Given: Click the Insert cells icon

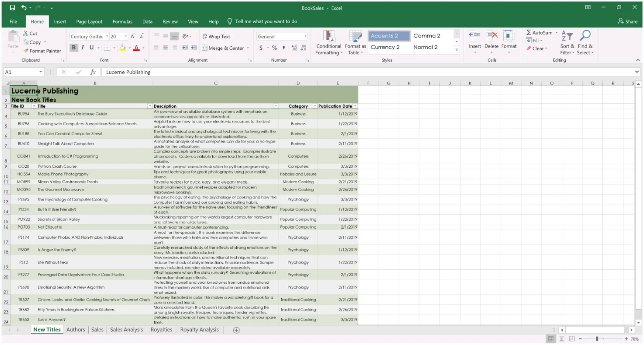Looking at the screenshot, I should pyautogui.click(x=474, y=36).
